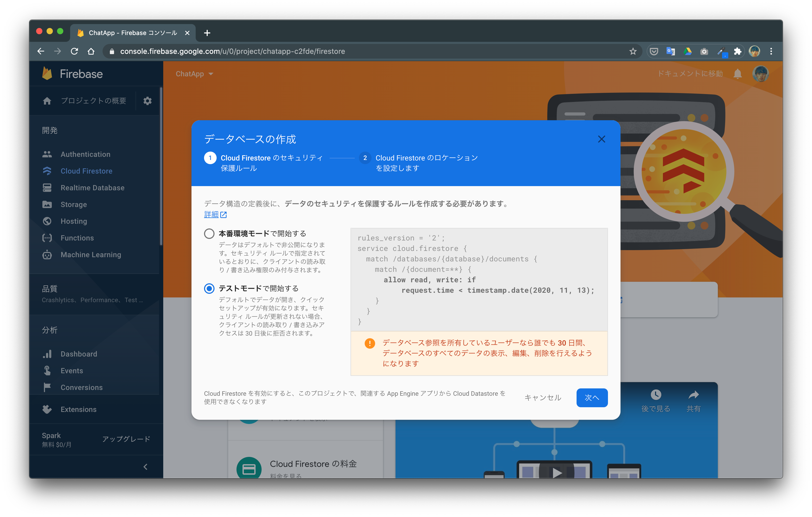The width and height of the screenshot is (812, 517).
Task: Select テストモードで開始する radio button
Action: [x=209, y=289]
